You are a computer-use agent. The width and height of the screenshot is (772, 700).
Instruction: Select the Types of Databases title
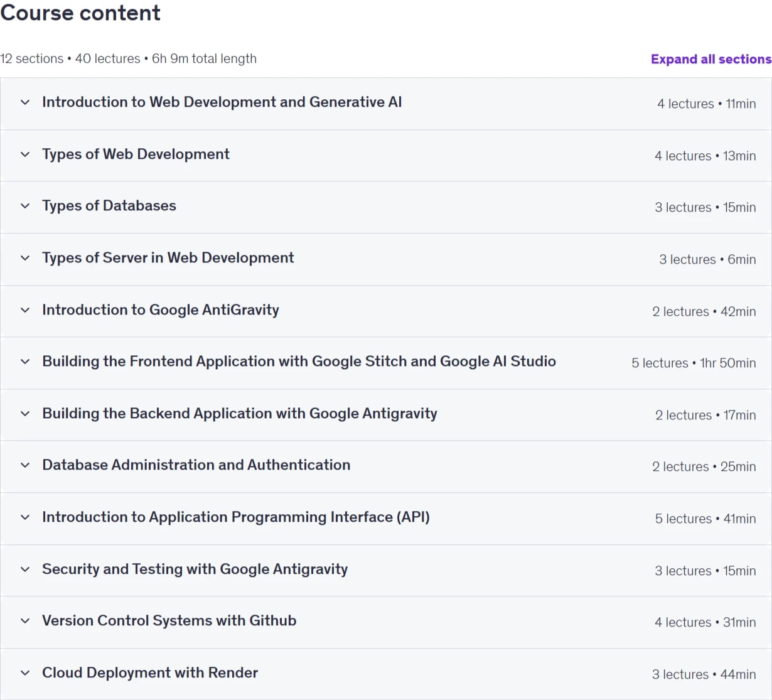coord(109,205)
